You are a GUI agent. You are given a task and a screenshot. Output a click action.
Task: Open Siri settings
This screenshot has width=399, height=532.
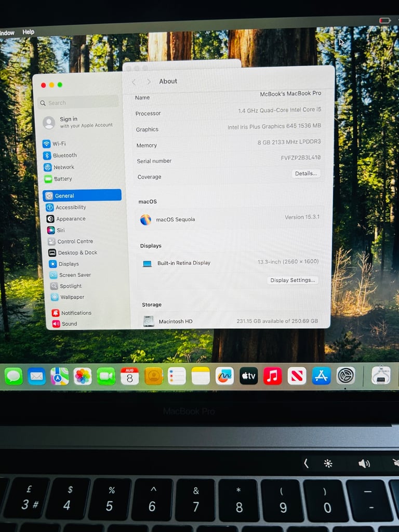click(x=56, y=230)
